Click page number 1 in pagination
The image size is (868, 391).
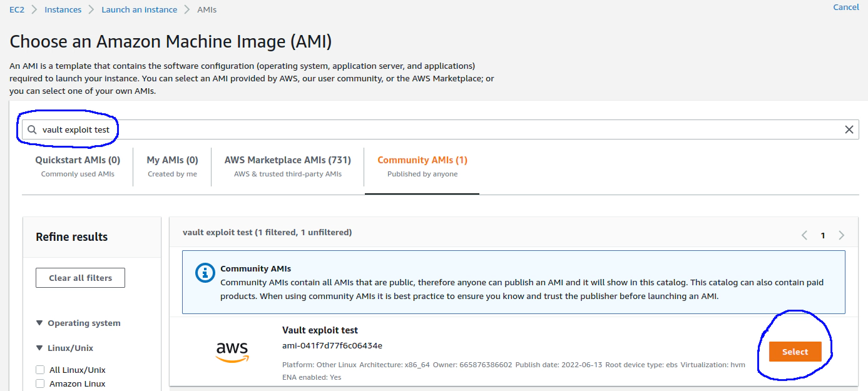[x=823, y=235]
